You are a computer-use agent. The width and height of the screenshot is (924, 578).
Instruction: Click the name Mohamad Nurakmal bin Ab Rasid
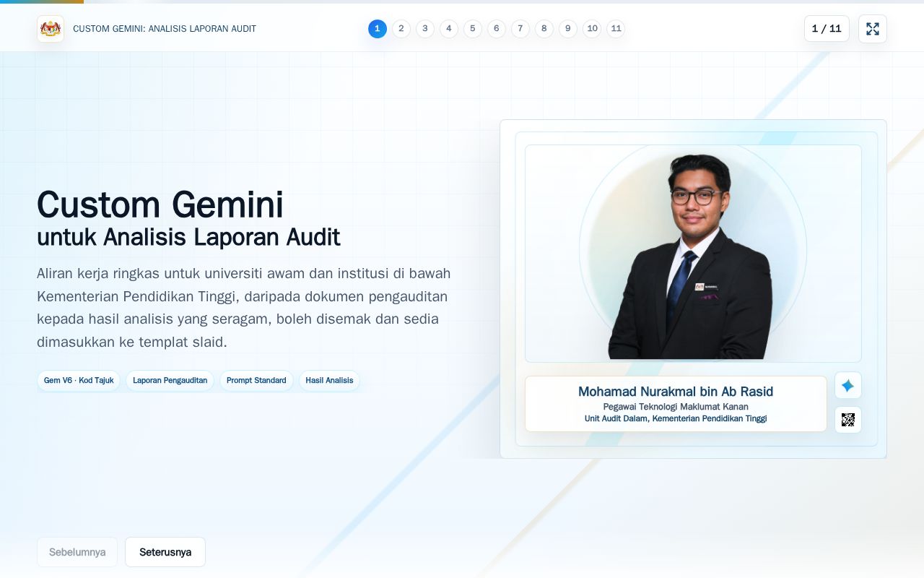pyautogui.click(x=676, y=392)
